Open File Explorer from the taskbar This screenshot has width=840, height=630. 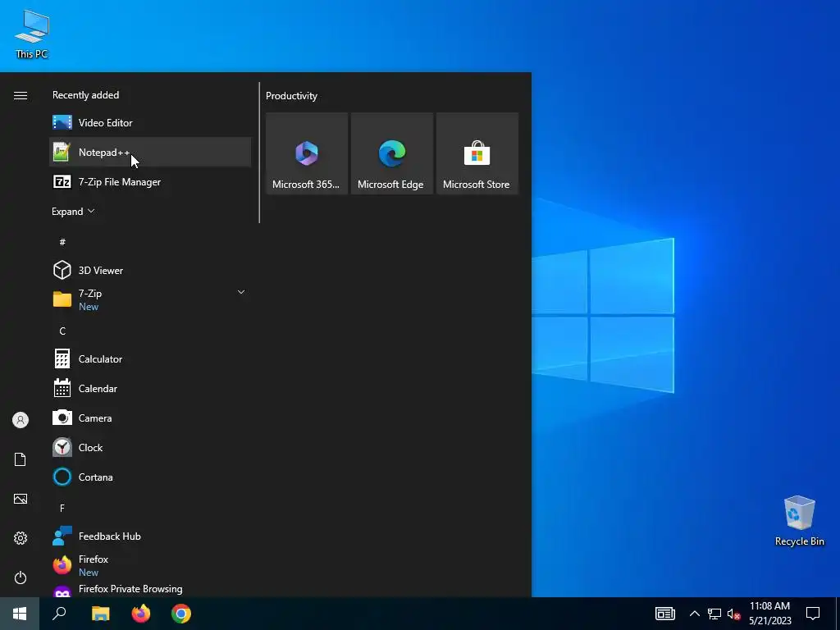[x=100, y=614]
